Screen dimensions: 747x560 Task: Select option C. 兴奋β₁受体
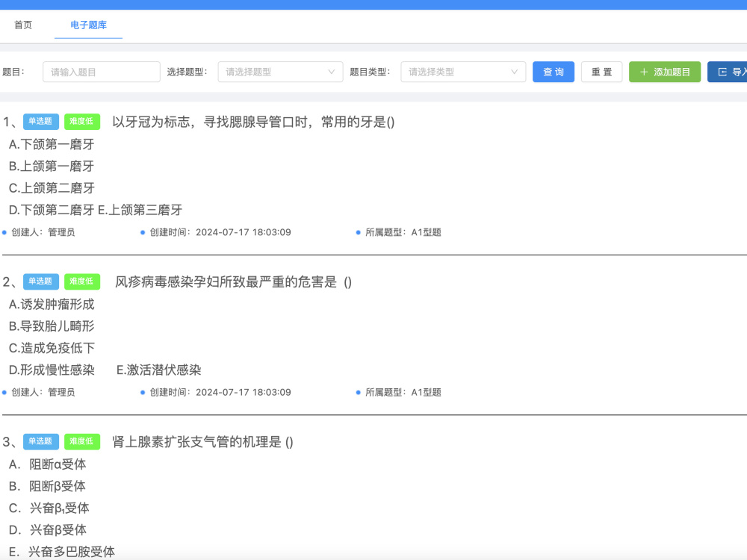coord(49,508)
